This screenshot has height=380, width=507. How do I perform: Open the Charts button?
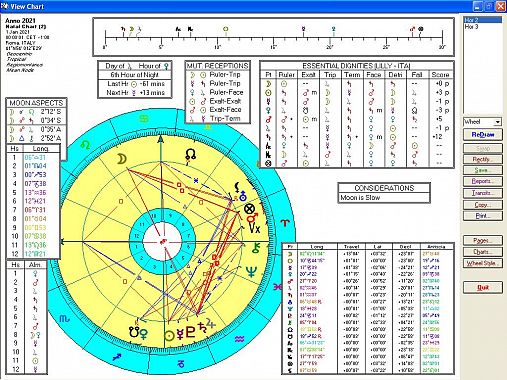tap(483, 252)
